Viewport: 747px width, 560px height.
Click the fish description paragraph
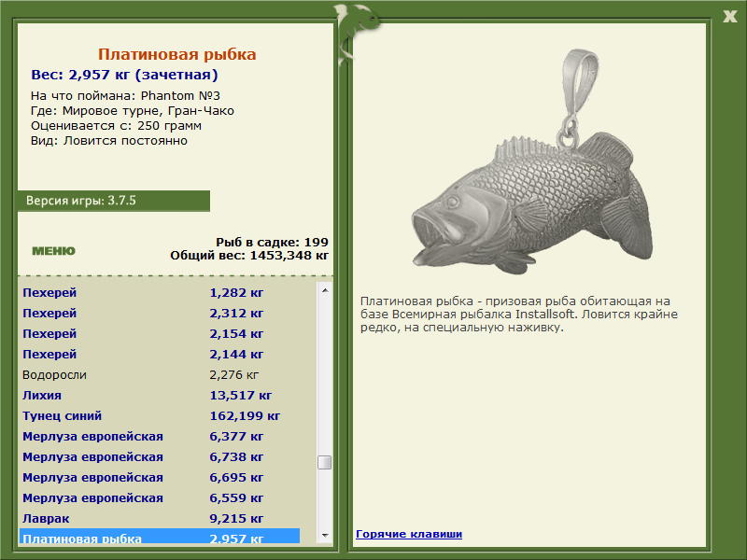tap(519, 315)
